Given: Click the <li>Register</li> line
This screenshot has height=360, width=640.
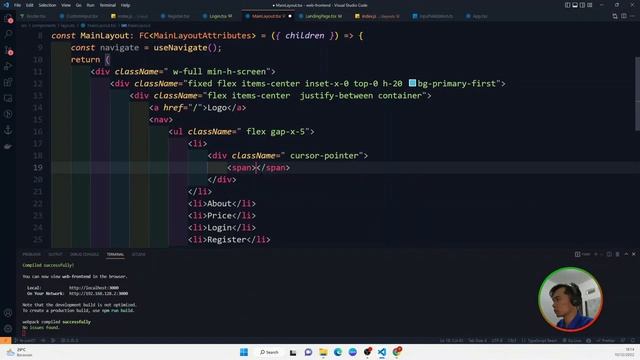Looking at the screenshot, I should (229, 240).
